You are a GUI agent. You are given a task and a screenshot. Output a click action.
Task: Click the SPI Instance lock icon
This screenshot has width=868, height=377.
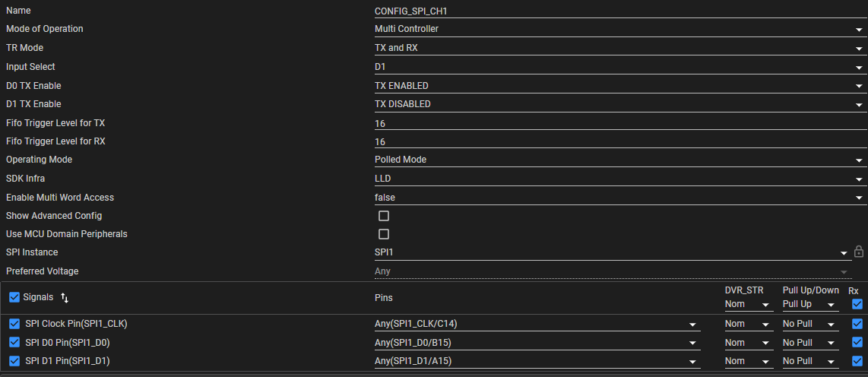[x=858, y=252]
